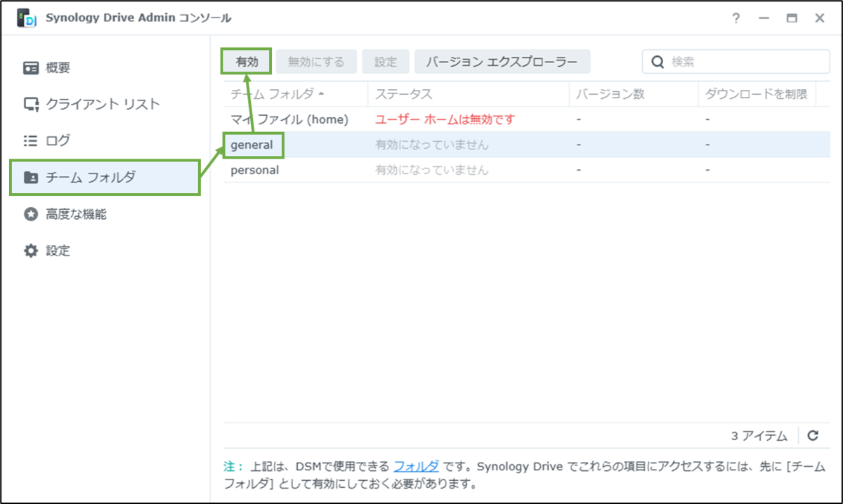Click the 設定 gear icon in sidebar
843x504 pixels.
click(x=31, y=251)
